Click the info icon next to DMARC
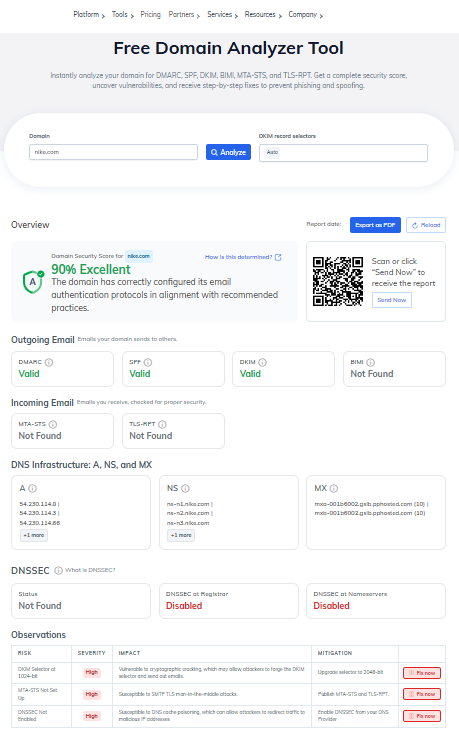The height and width of the screenshot is (730, 459). click(x=49, y=362)
